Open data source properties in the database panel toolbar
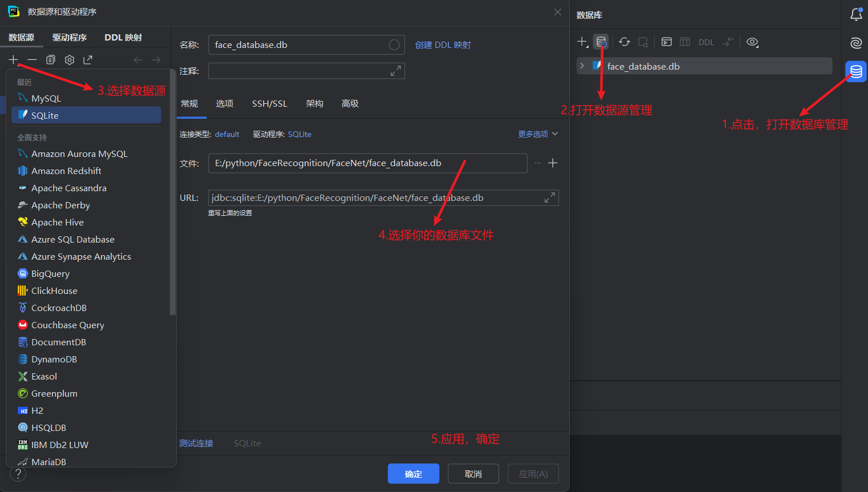Screen dimensions: 868x492 pyautogui.click(x=601, y=42)
